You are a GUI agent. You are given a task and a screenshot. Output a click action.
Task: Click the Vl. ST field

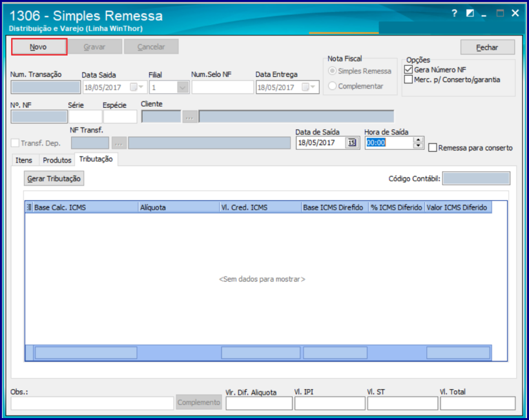coord(403,403)
